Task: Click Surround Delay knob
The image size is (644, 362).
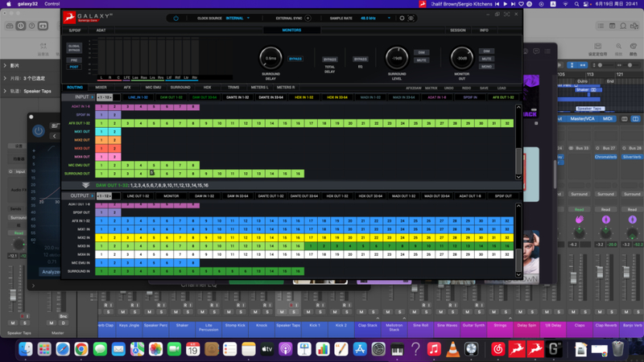Action: tap(270, 58)
